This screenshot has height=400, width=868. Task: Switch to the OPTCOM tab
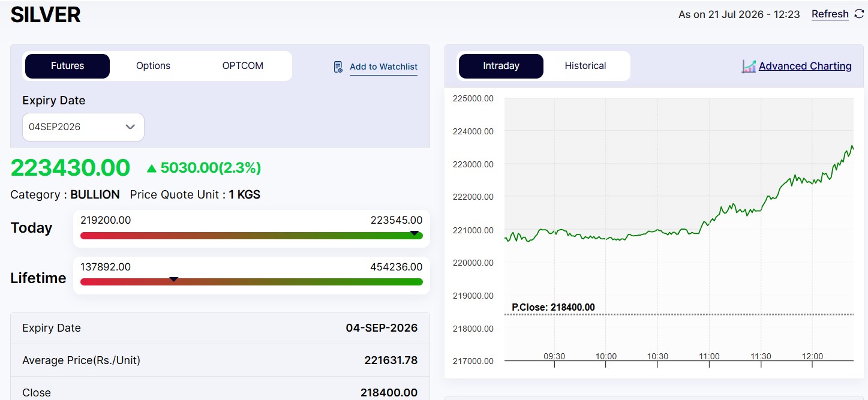point(243,66)
